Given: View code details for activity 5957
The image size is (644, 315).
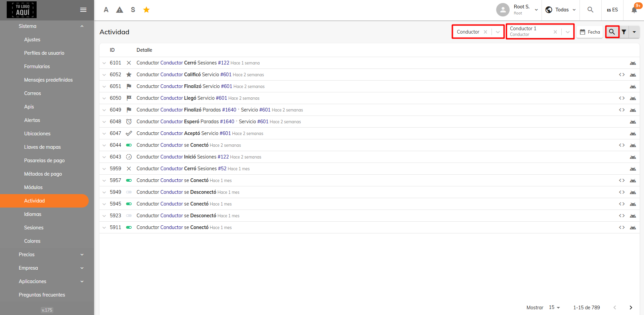Looking at the screenshot, I should pos(622,180).
